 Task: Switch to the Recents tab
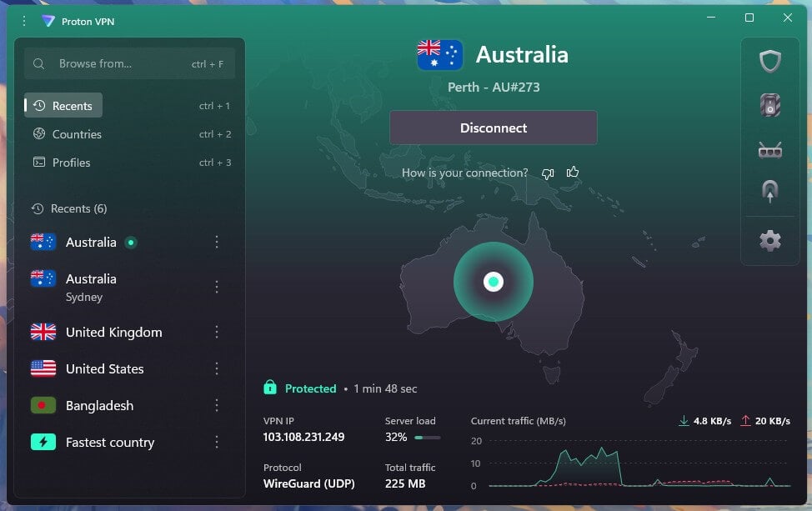click(x=63, y=106)
